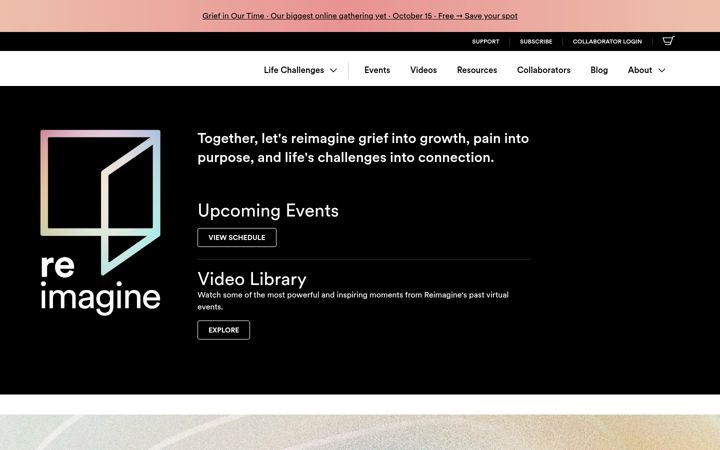Open the Grief in Our Time banner link
This screenshot has width=720, height=450.
360,16
